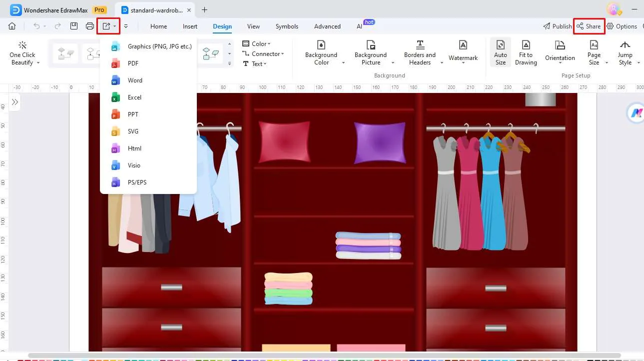
Task: Select the purple pillow shape
Action: click(380, 143)
